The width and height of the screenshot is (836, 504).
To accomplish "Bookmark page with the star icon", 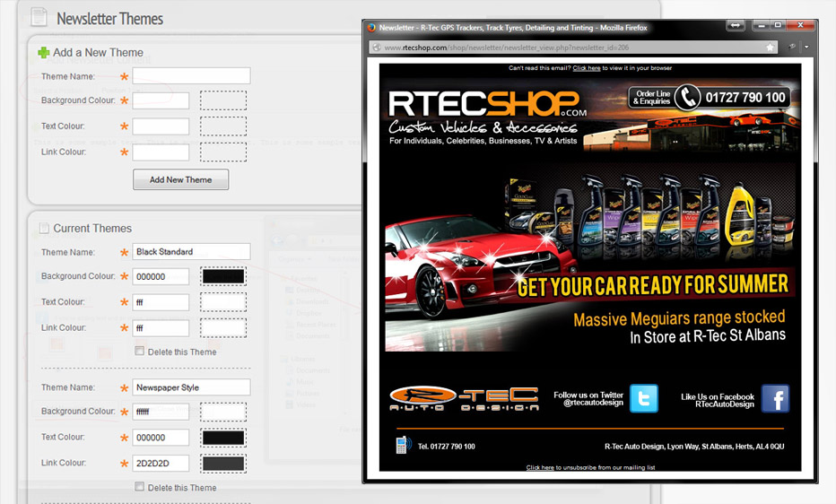I will click(x=770, y=48).
